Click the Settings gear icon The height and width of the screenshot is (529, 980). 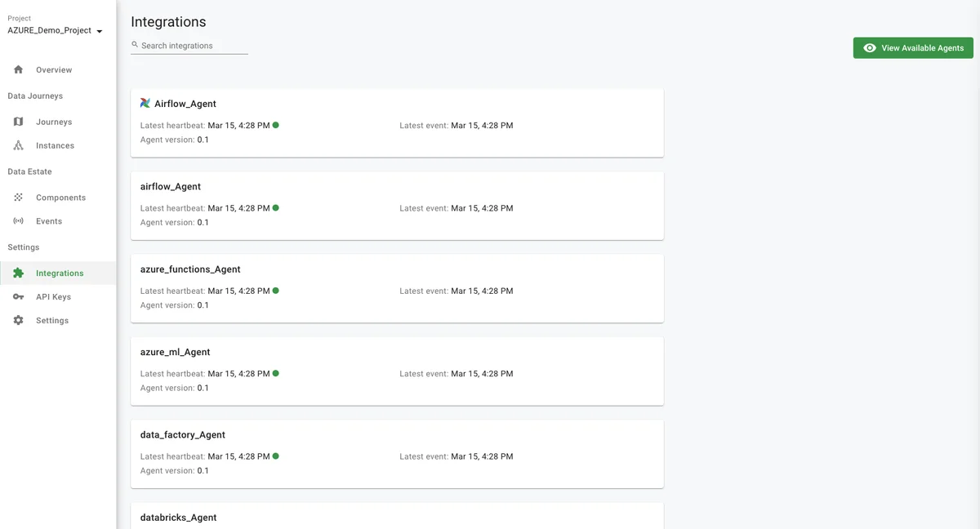click(18, 321)
